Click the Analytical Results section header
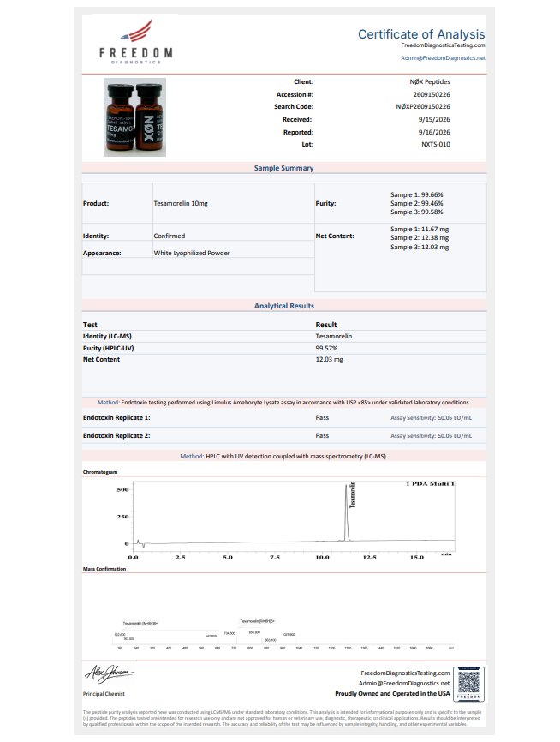 (283, 306)
